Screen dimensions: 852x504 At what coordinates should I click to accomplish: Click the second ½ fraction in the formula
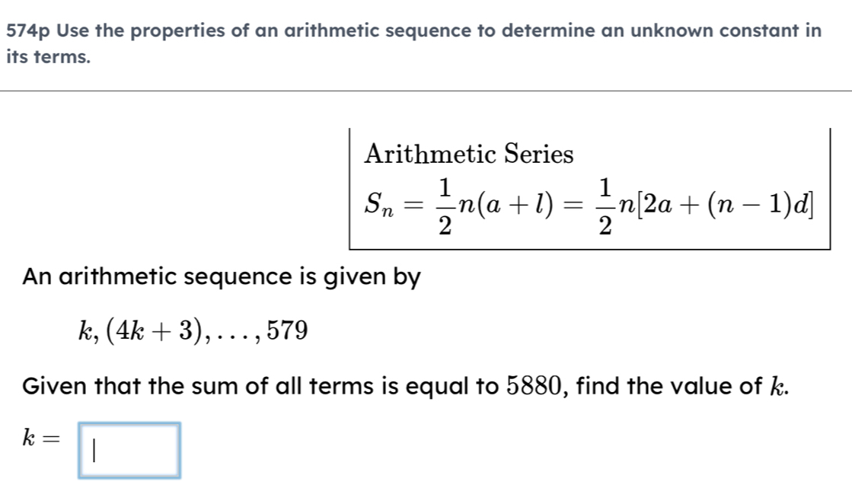[605, 203]
